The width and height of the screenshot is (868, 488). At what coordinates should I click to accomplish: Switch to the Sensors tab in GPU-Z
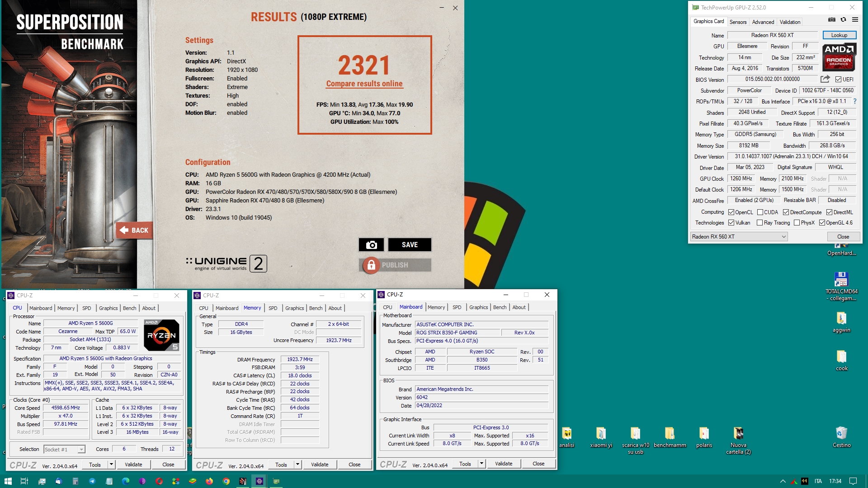(738, 22)
